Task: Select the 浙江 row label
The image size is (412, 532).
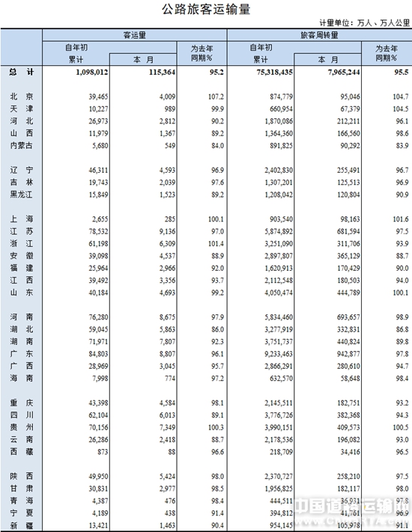Action: coord(22,243)
